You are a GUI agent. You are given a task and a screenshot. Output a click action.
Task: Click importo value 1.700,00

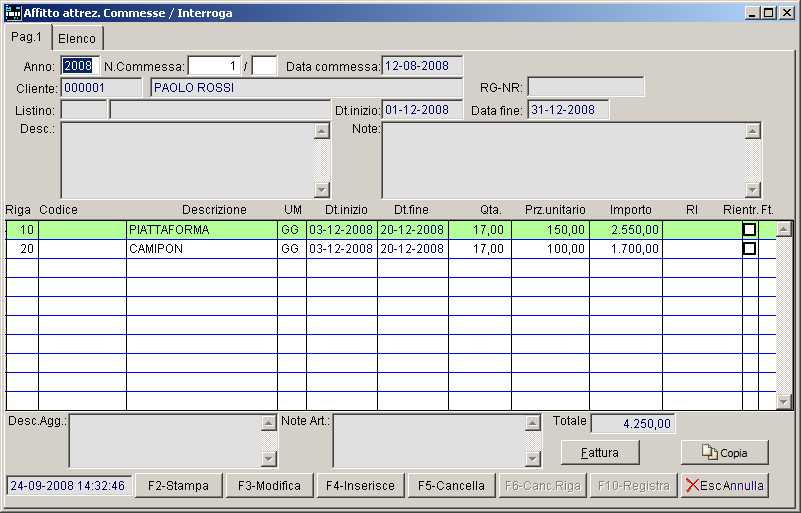pos(626,249)
